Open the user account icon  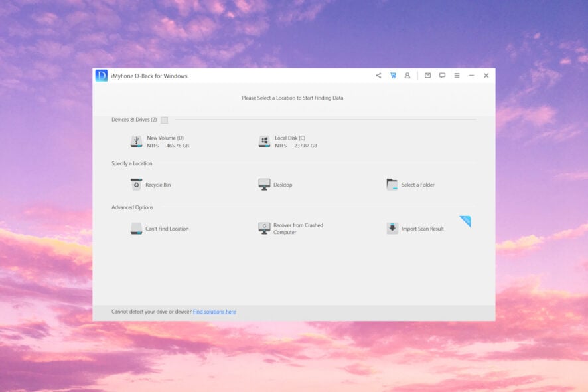coord(407,76)
